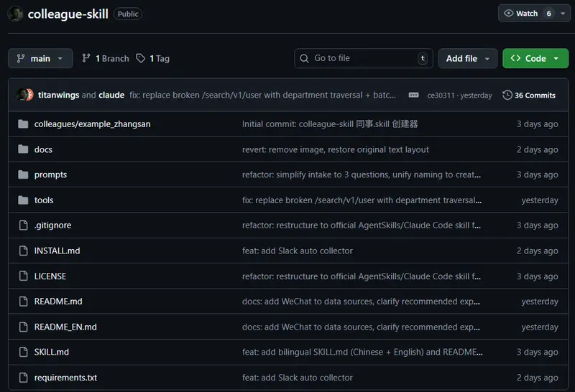Click the .gitignore file icon
The height and width of the screenshot is (392, 575).
23,225
